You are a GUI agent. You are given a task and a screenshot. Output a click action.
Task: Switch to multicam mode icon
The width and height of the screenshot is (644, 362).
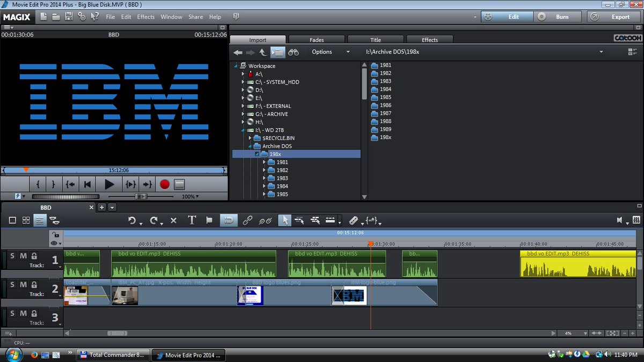tap(55, 220)
